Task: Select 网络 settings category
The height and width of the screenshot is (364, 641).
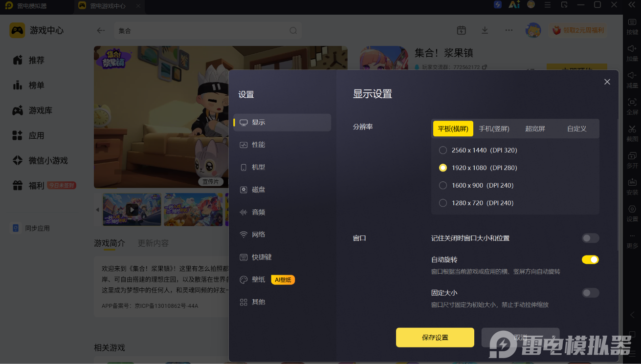Action: point(282,235)
